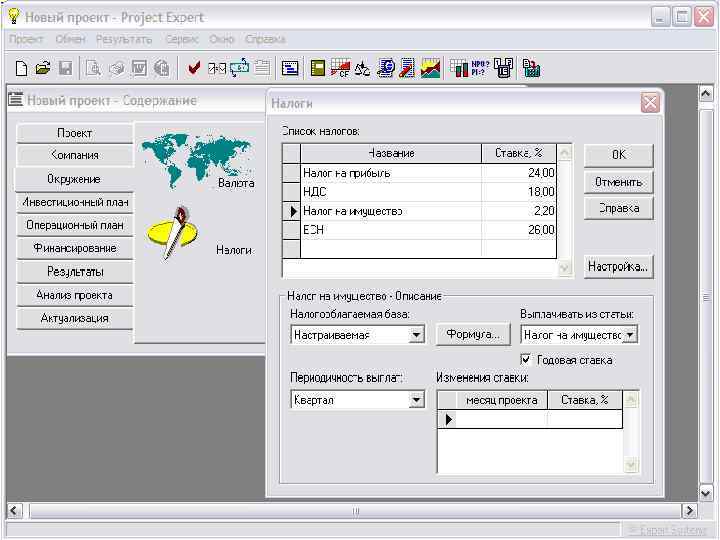Click the main window horizontal scrollbar thumb
The width and height of the screenshot is (720, 540).
355,511
